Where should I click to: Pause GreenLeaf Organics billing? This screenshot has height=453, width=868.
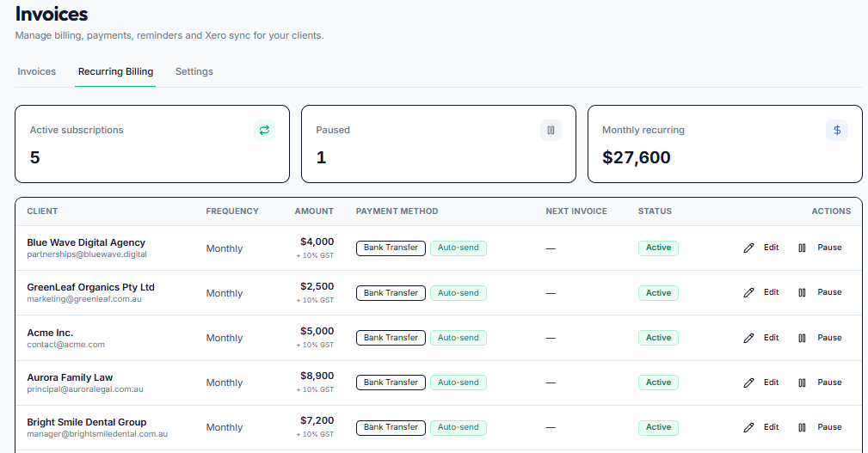click(x=820, y=292)
